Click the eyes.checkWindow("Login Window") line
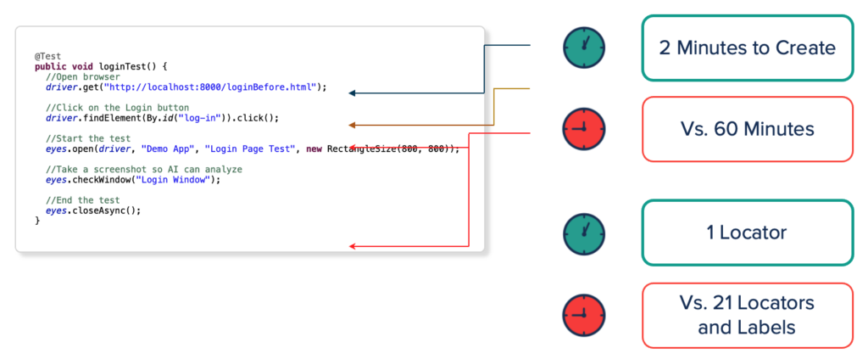The image size is (868, 359). [132, 179]
